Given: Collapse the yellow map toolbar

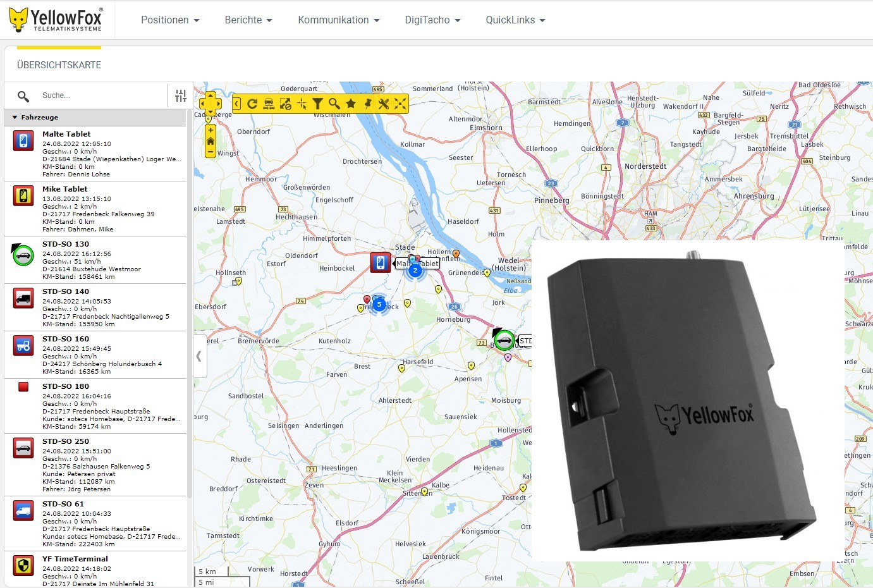Looking at the screenshot, I should coord(236,104).
